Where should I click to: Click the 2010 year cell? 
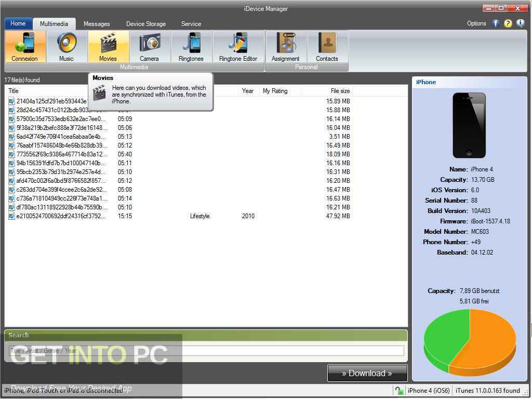tap(248, 216)
